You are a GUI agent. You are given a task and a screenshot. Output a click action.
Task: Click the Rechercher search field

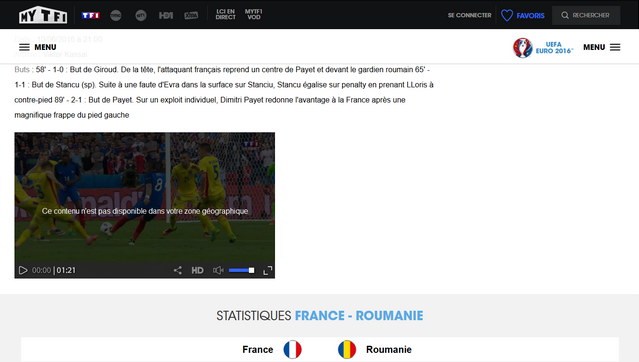point(586,15)
